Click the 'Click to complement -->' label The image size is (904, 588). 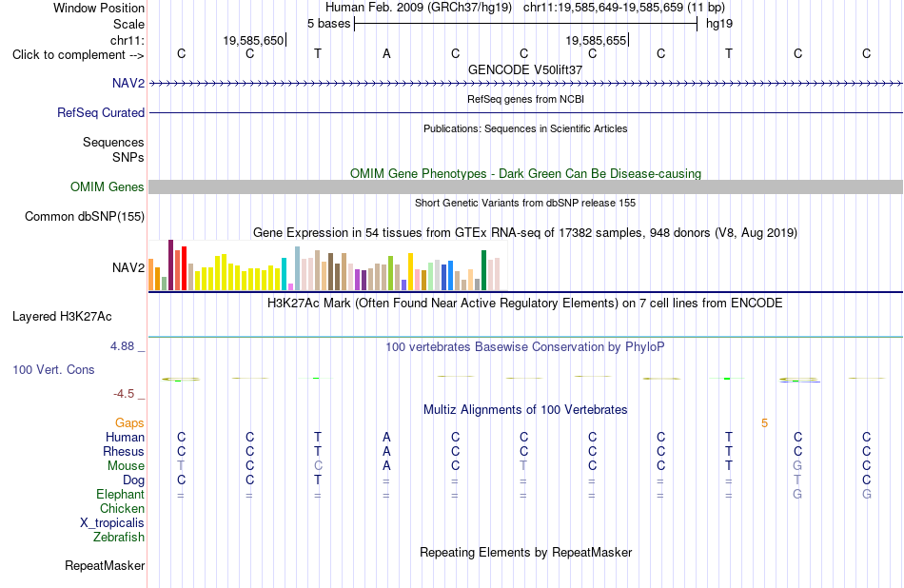[78, 55]
